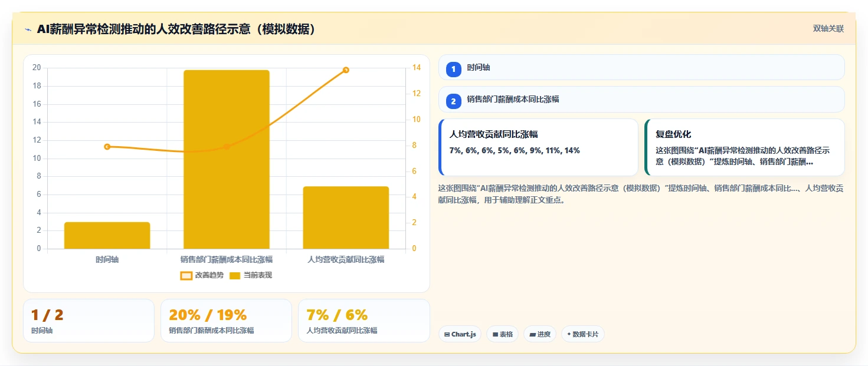Select the 数据卡片 chip
Viewport: 868px width, 366px height.
583,334
